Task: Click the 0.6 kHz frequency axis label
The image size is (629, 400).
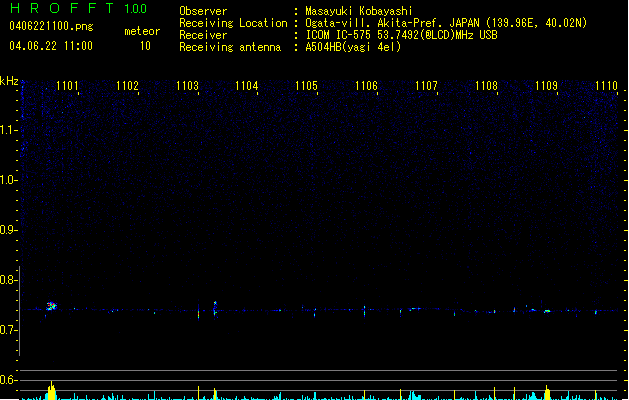Action: click(8, 380)
